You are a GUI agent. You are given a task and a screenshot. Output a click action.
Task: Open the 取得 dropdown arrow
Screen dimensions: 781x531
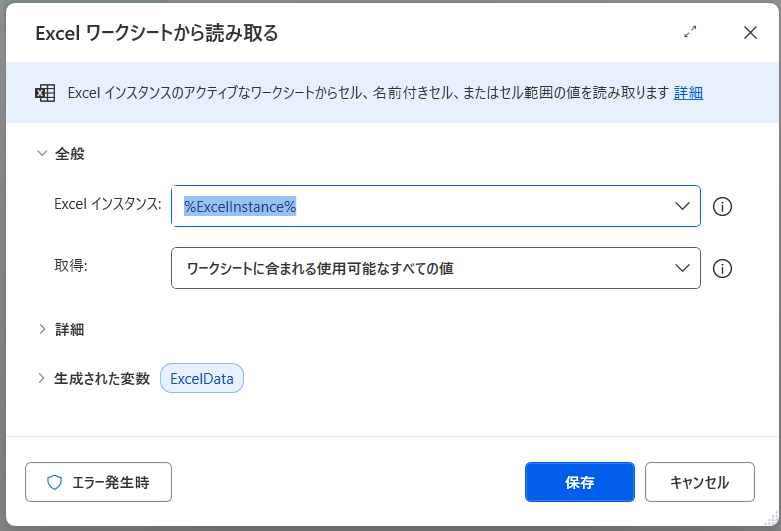(x=683, y=268)
